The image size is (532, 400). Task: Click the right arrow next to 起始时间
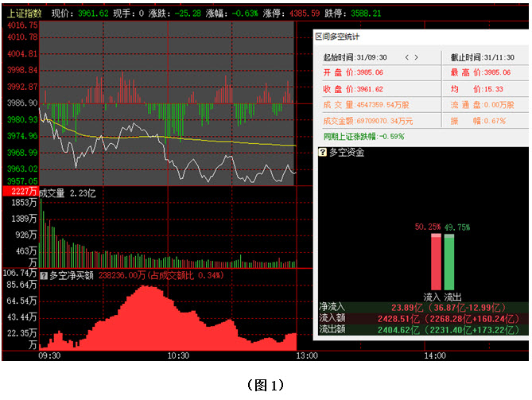(x=416, y=57)
